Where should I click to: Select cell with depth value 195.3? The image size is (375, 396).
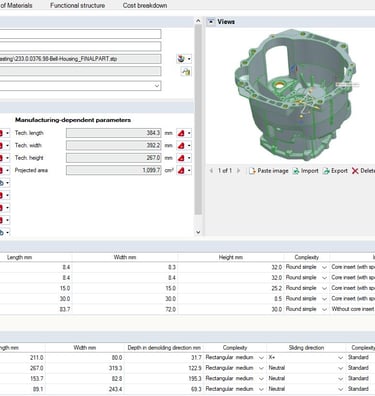click(x=164, y=379)
